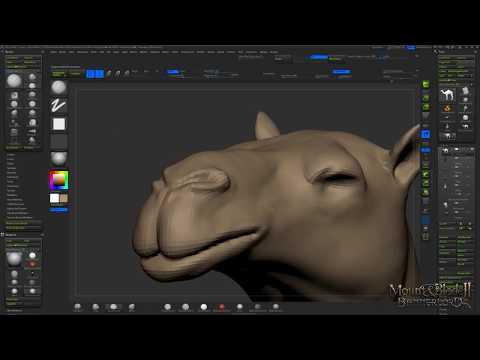Expand Smooth Brush Modifiers section
The height and width of the screenshot is (360, 480).
coord(20,218)
